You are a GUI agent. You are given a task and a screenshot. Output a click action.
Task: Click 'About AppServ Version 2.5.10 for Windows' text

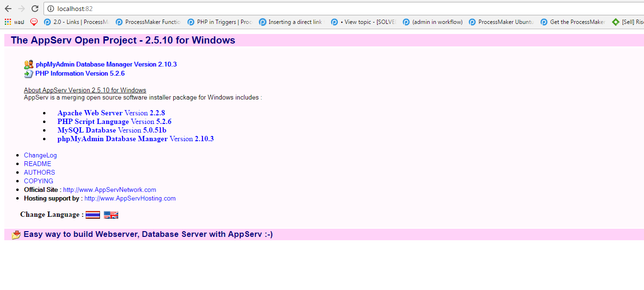click(x=85, y=90)
